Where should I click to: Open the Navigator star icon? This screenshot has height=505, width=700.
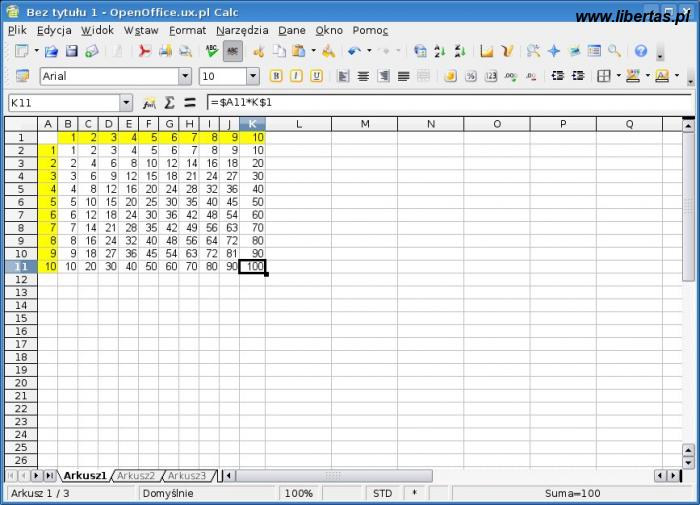(x=553, y=51)
